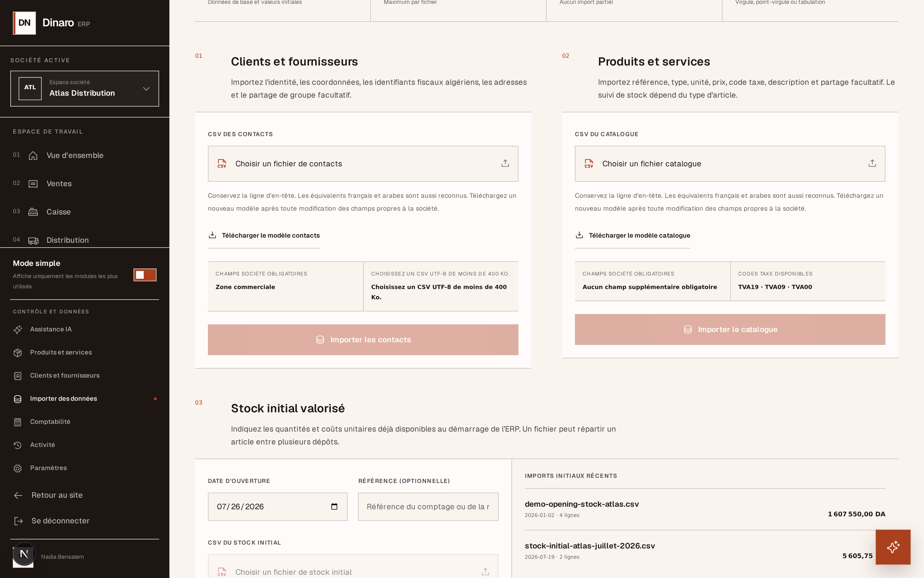The height and width of the screenshot is (578, 924).
Task: Choose an initial stock CSV file
Action: [x=353, y=566]
